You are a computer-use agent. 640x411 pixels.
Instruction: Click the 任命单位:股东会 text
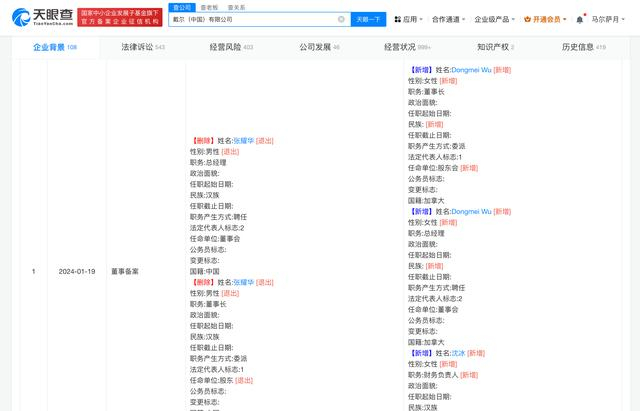[x=433, y=168]
